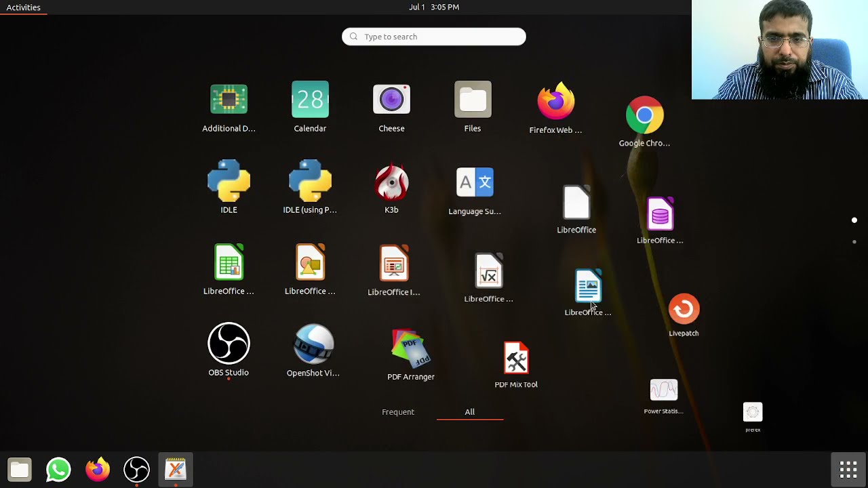Image resolution: width=868 pixels, height=488 pixels.
Task: Go to the second app grid page dot
Action: [x=854, y=241]
